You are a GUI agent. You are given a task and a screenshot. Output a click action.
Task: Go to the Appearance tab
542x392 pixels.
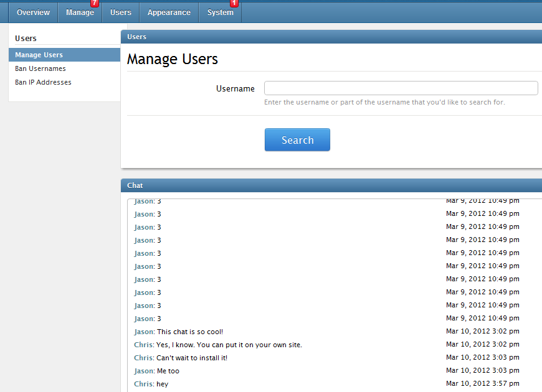[x=169, y=12]
